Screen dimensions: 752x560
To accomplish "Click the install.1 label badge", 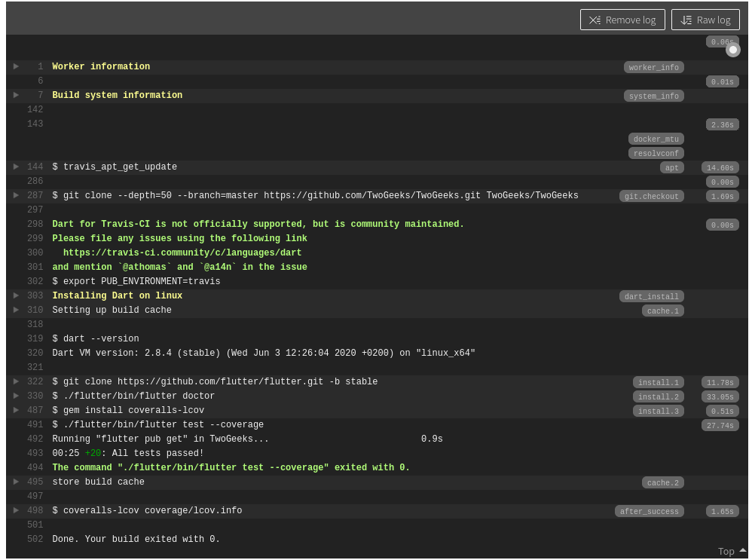I will click(658, 382).
